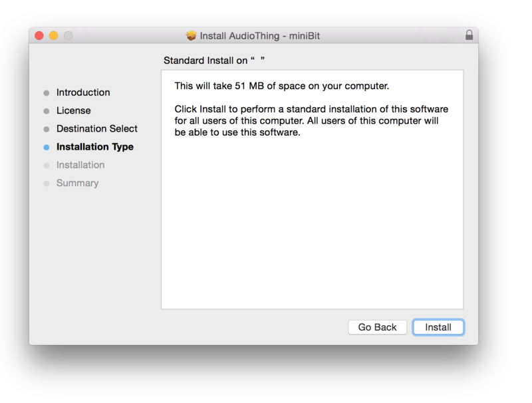
Task: Click the greyed-out Installation step label
Action: (x=80, y=165)
